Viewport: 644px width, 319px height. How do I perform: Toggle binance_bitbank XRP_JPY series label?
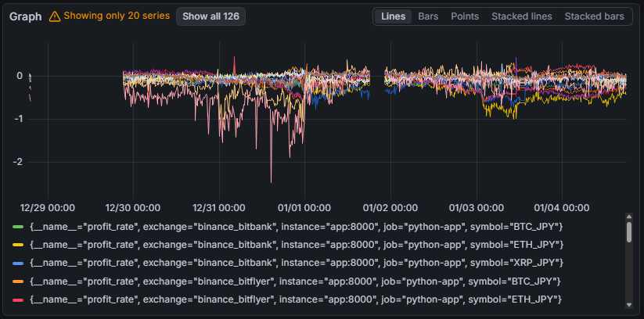tap(296, 263)
